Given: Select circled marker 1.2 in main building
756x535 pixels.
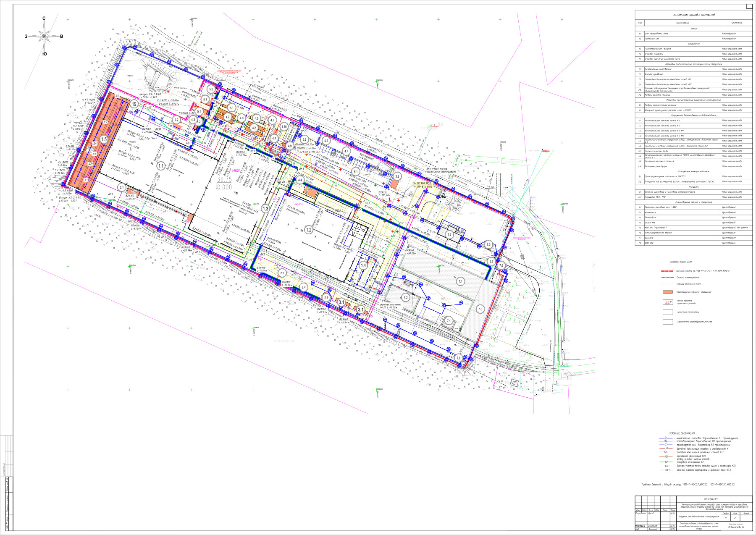Looking at the screenshot, I should pyautogui.click(x=309, y=230).
